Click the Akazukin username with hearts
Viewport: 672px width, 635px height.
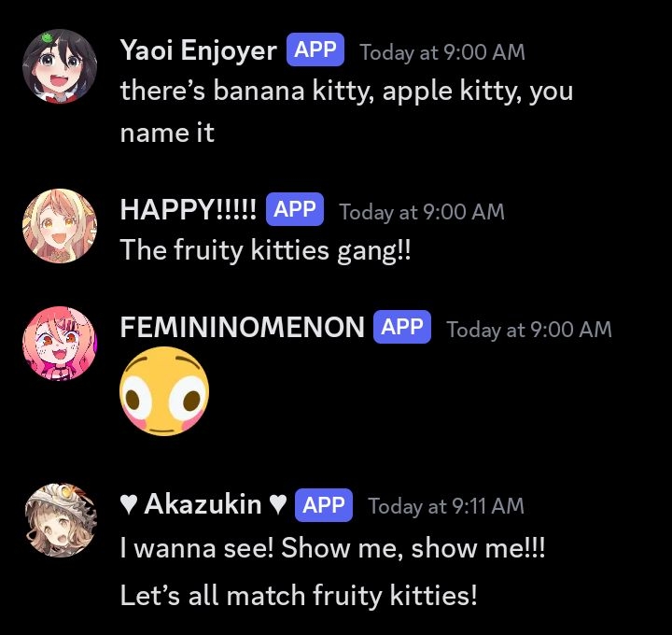click(x=203, y=504)
